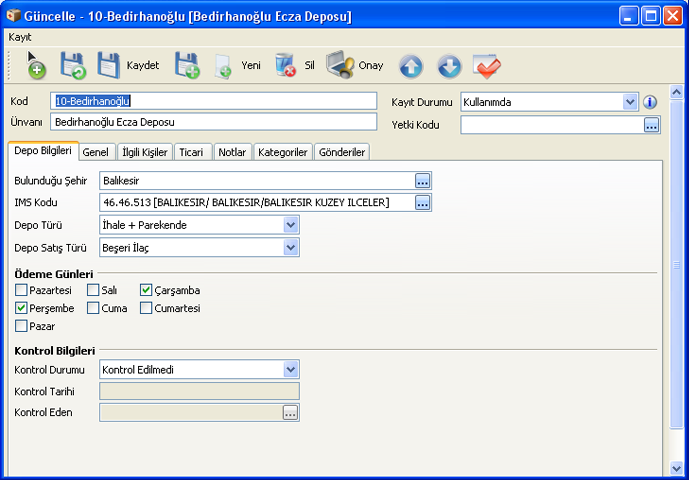This screenshot has height=480, width=689.
Task: Expand the Depo Satış Türü dropdown
Action: 290,248
